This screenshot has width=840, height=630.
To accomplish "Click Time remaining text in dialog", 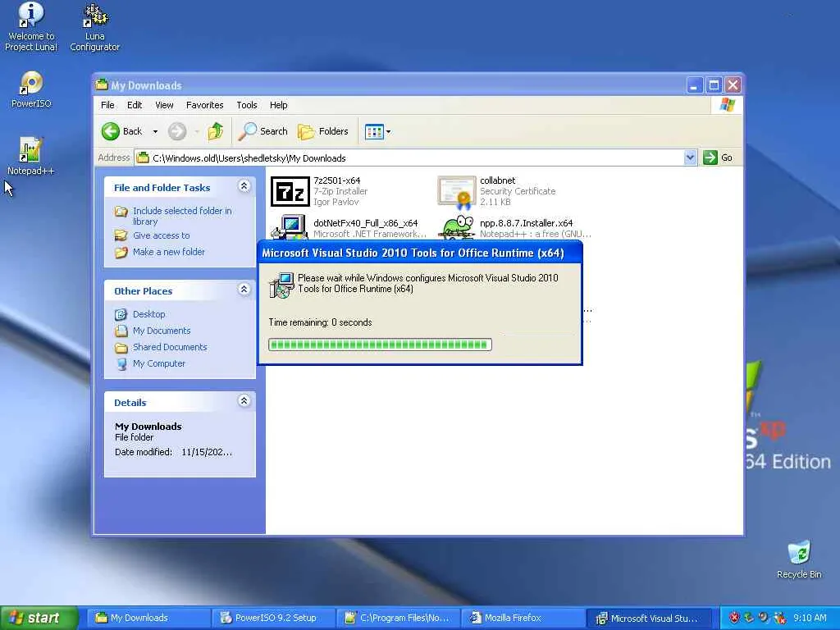I will pyautogui.click(x=321, y=322).
